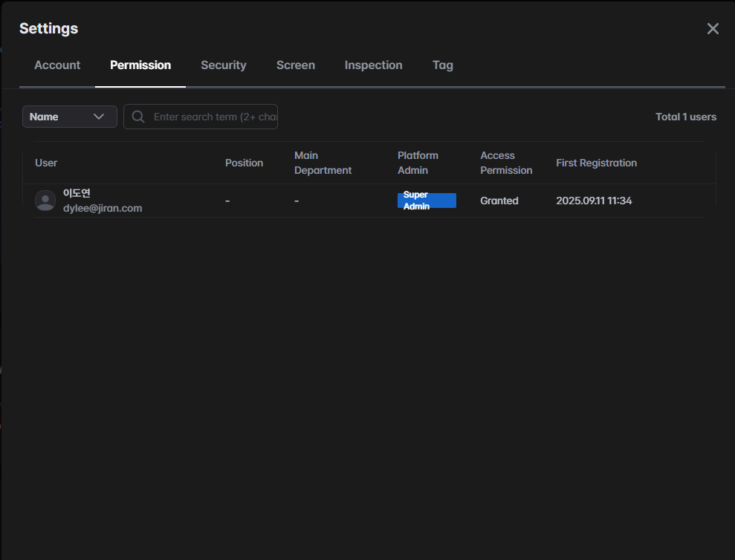Click the Granted access permission value
This screenshot has width=735, height=560.
click(499, 201)
